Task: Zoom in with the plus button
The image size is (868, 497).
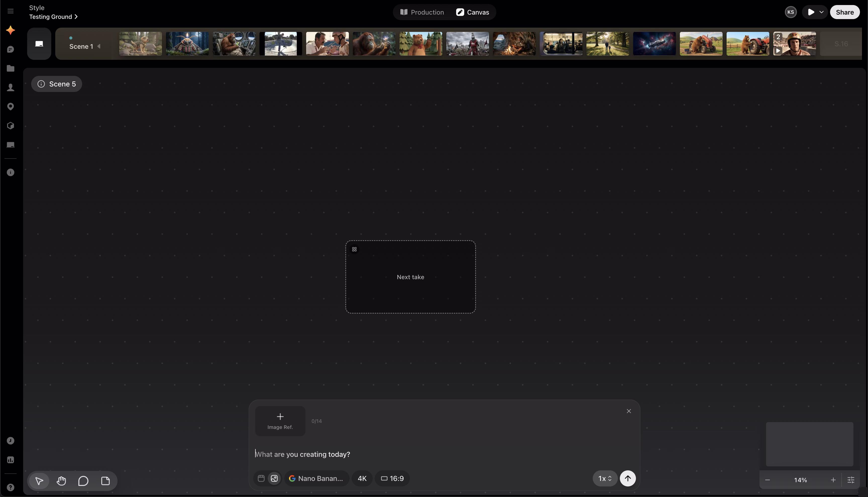Action: (x=833, y=480)
